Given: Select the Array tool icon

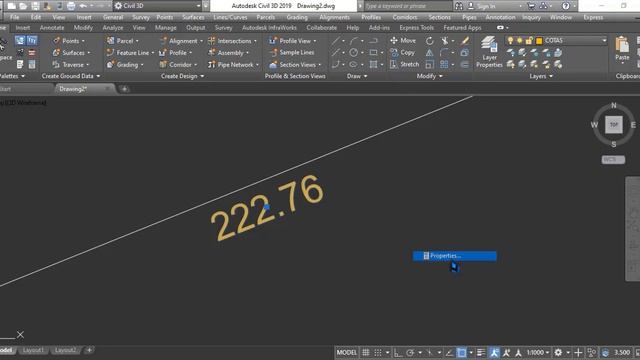Looking at the screenshot, I should click(444, 64).
